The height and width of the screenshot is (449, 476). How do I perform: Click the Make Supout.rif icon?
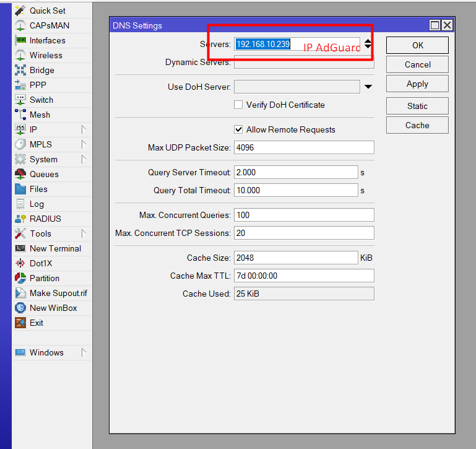click(x=20, y=293)
